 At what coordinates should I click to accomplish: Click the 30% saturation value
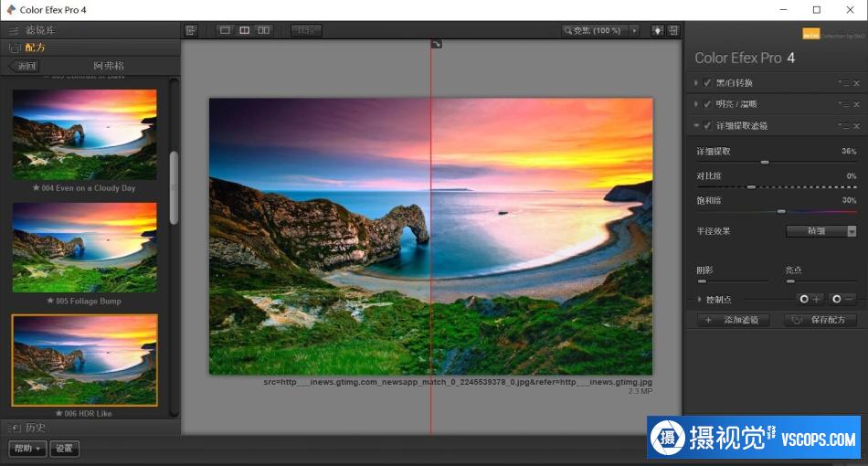[849, 200]
